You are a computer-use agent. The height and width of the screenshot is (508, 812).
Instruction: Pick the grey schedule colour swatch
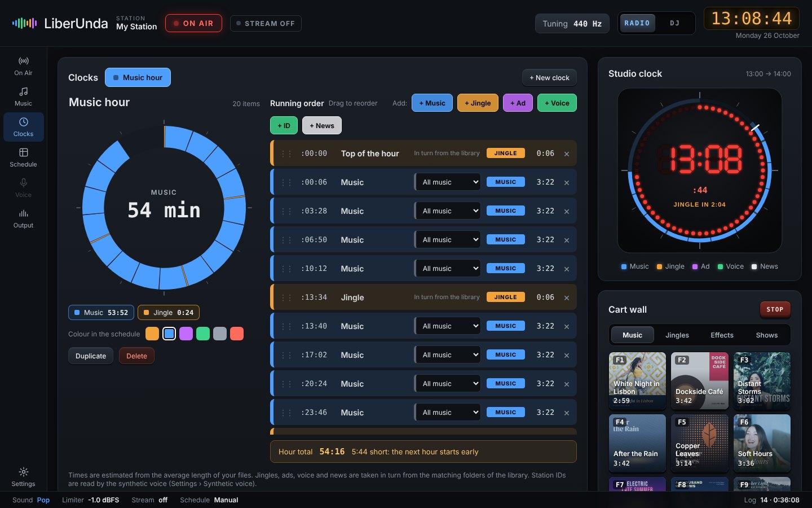click(220, 334)
